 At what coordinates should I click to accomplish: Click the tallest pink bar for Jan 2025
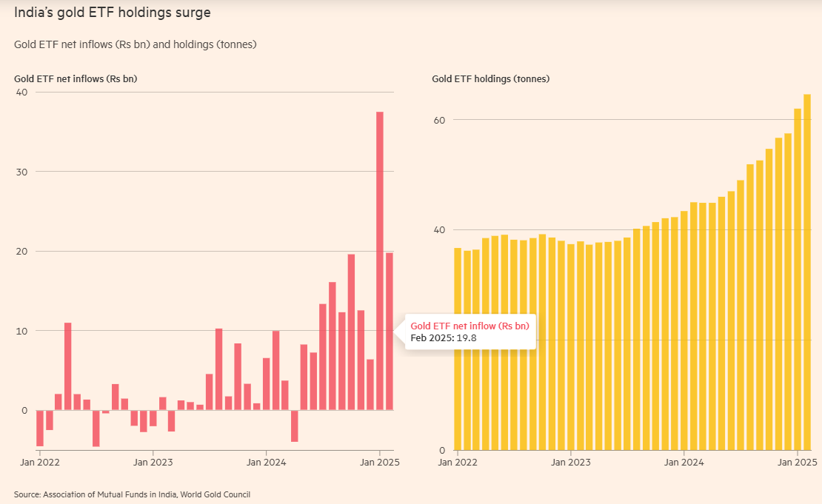(380, 261)
